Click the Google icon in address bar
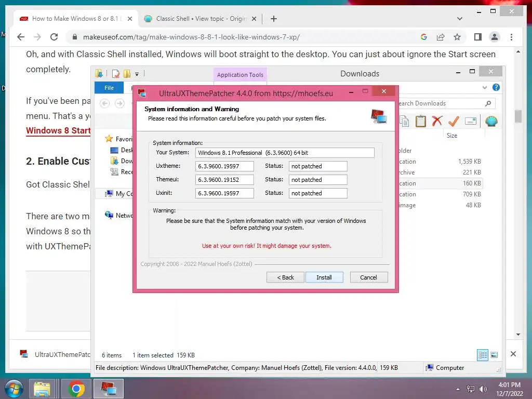Viewport: 532px width, 399px height. pyautogui.click(x=424, y=37)
